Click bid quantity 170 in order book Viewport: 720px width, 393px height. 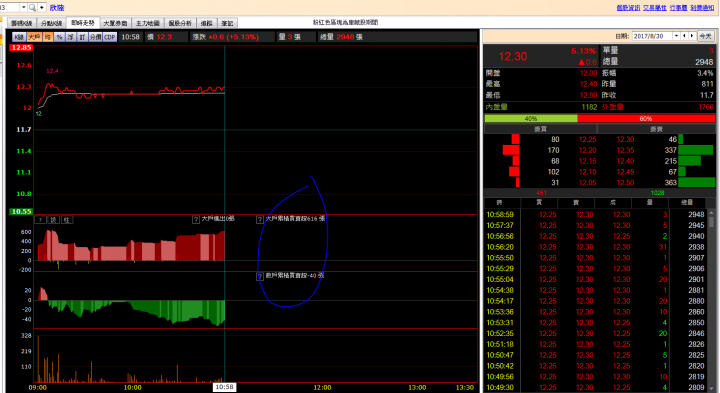[553, 150]
